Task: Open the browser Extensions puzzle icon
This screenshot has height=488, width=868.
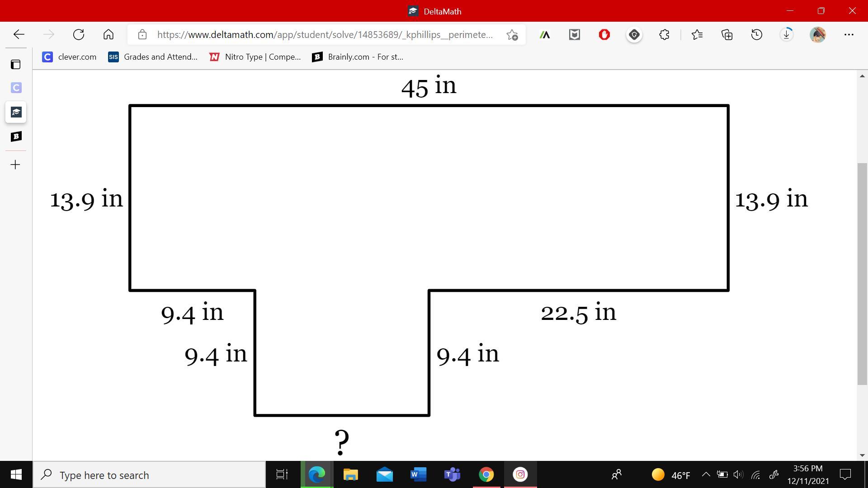Action: point(664,35)
